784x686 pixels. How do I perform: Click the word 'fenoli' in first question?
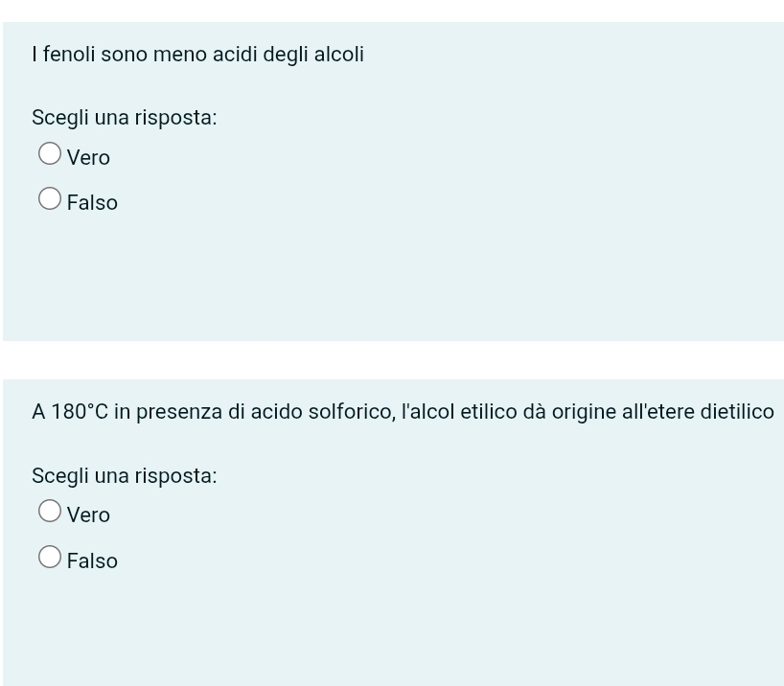click(69, 54)
